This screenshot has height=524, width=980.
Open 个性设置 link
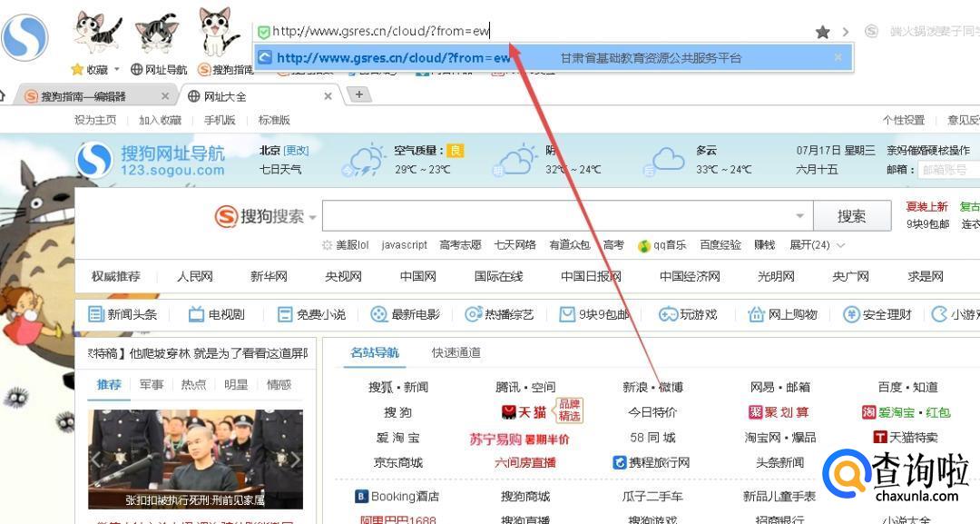pyautogui.click(x=903, y=120)
